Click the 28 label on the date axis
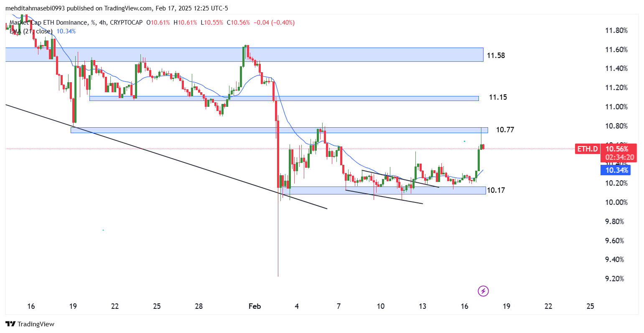Image resolution: width=644 pixels, height=333 pixels. [x=199, y=306]
